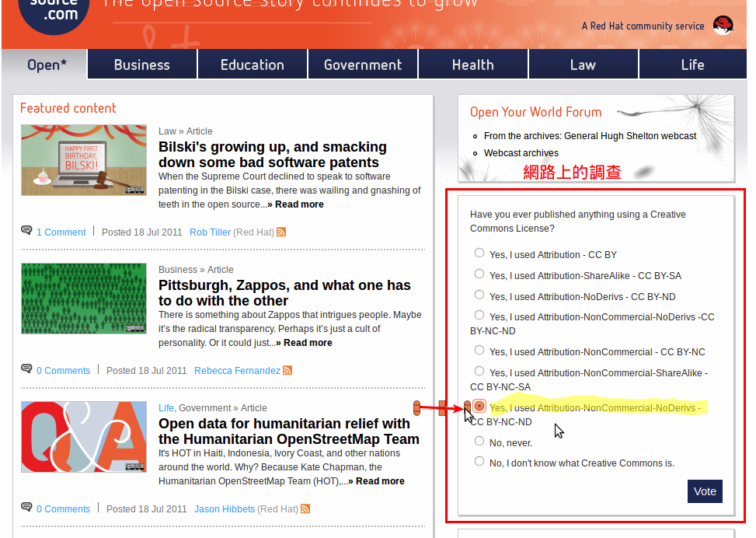Go to the Government tab
The width and height of the screenshot is (756, 538).
tap(363, 65)
